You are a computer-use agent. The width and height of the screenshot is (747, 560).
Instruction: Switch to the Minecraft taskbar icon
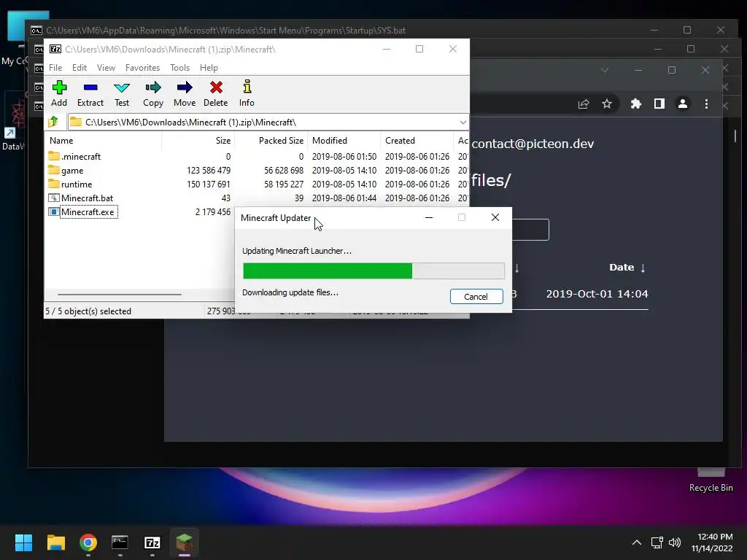185,542
